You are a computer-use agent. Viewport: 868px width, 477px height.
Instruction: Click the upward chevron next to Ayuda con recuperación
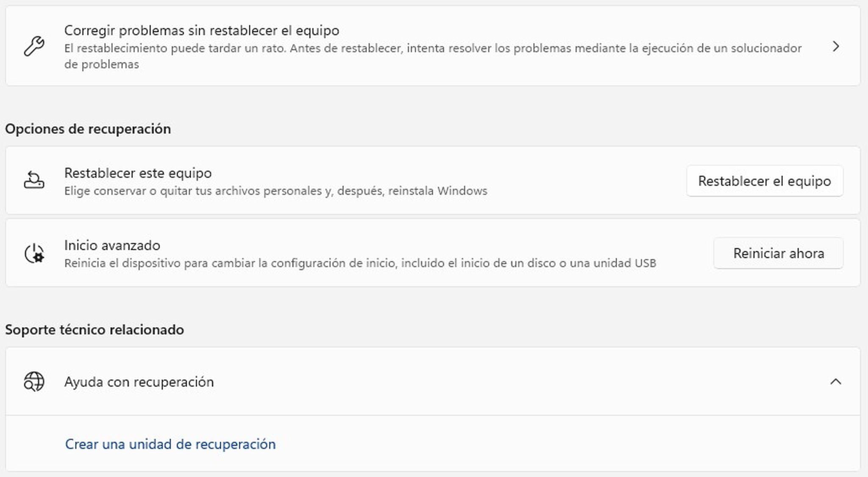point(836,381)
